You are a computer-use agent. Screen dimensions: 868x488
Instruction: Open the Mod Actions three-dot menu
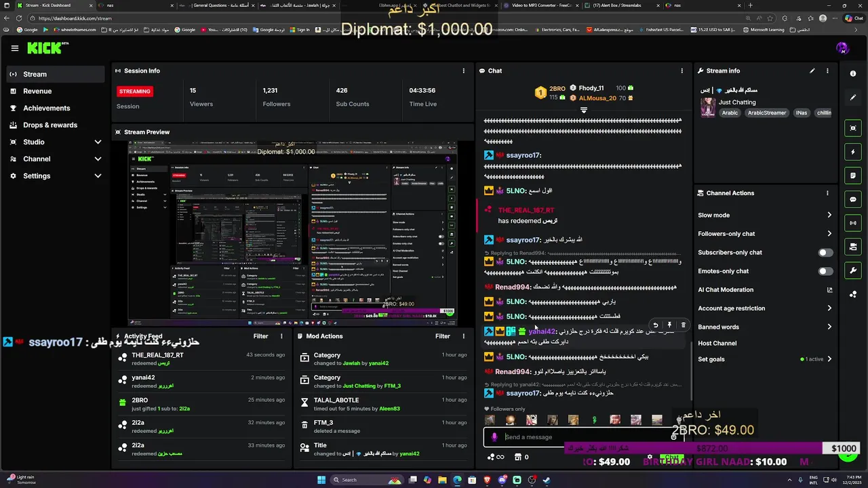(464, 336)
